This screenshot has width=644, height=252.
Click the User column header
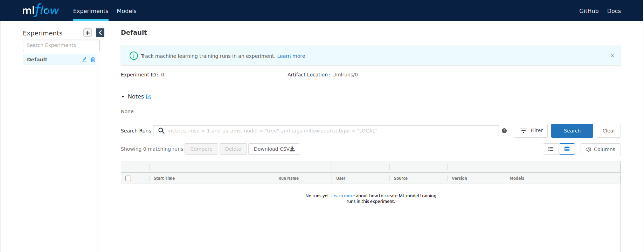tap(341, 178)
